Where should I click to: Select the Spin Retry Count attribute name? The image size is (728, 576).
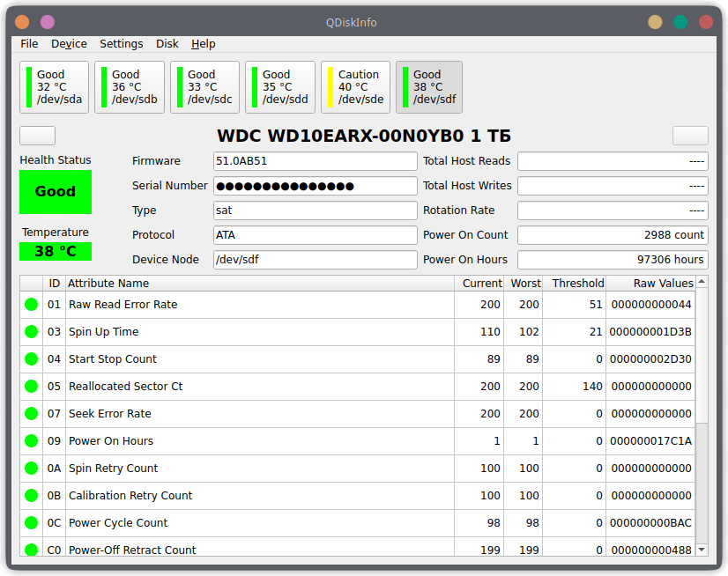point(114,469)
